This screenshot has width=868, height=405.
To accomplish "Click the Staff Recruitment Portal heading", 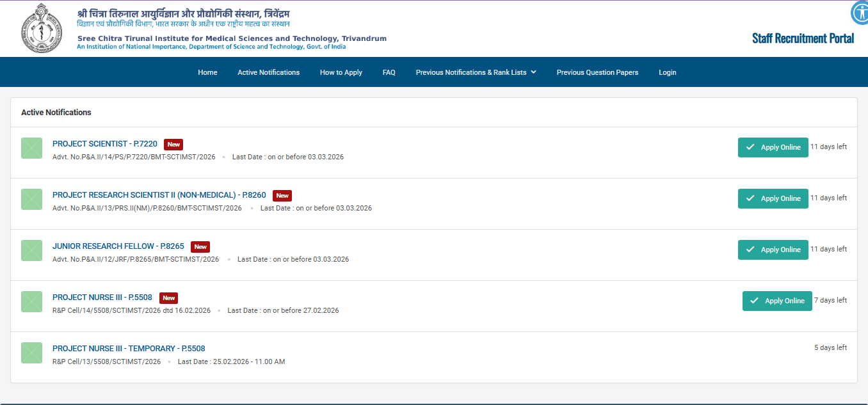I will pyautogui.click(x=804, y=38).
